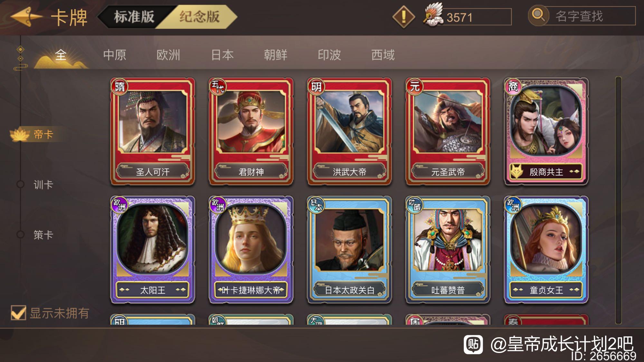
Task: Tap the fox emblem on 殷商共主 nameplate
Action: 517,172
